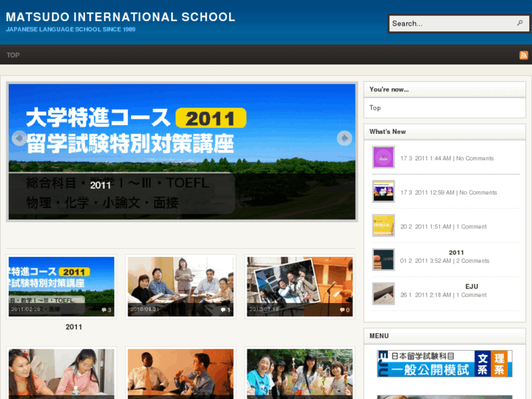
Task: Click the comment bubble on the 2011/02/20 post
Action: 105,310
